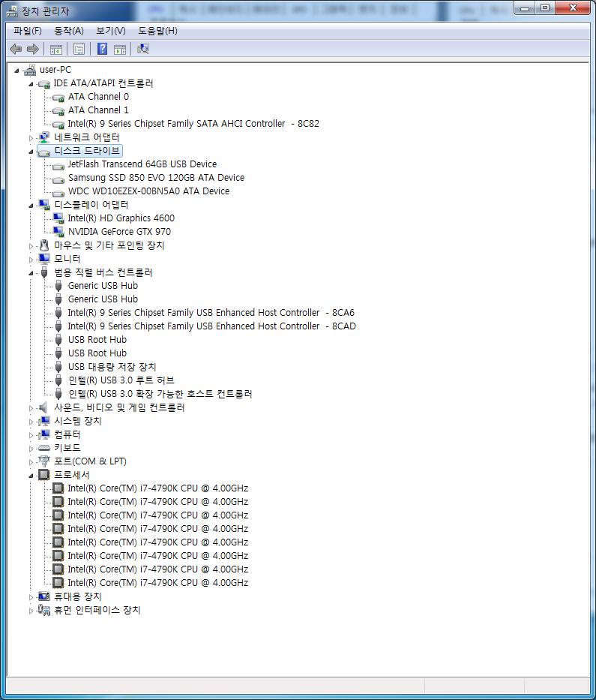Select WDC WD10EZEX-00BN5A0 ATA Device
Viewport: 596px width, 700px height.
[x=148, y=191]
